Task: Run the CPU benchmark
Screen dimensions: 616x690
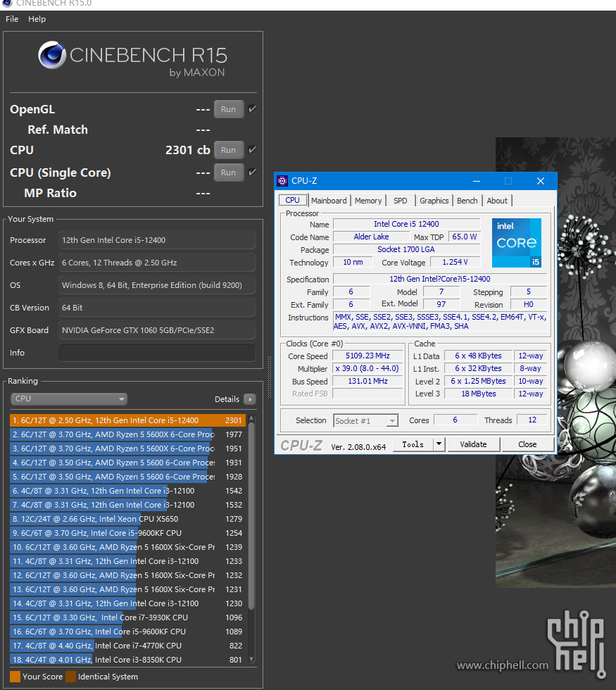Action: [228, 150]
